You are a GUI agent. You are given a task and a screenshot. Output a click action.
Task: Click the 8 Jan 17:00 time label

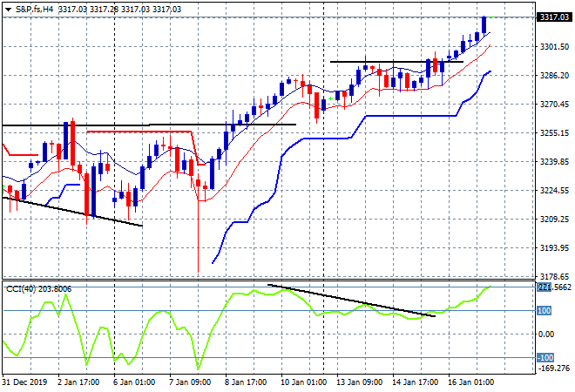coord(246,382)
